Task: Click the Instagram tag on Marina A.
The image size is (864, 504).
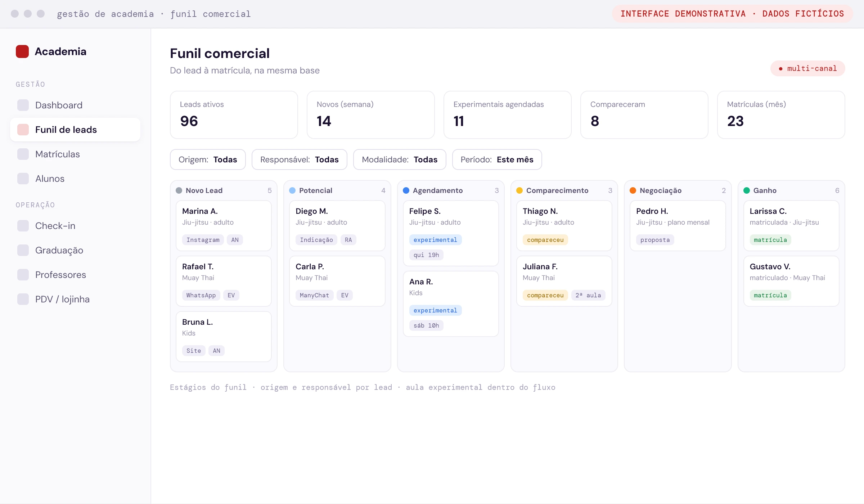Action: (203, 240)
